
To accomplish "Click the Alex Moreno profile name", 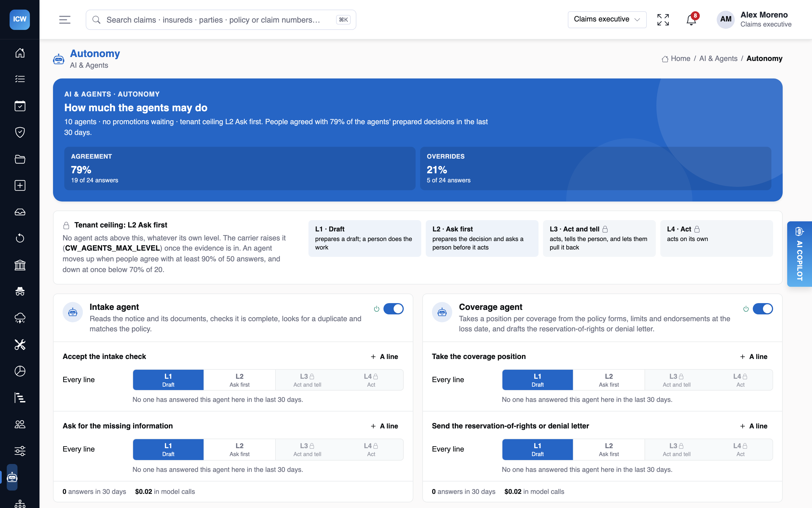I will (x=764, y=15).
